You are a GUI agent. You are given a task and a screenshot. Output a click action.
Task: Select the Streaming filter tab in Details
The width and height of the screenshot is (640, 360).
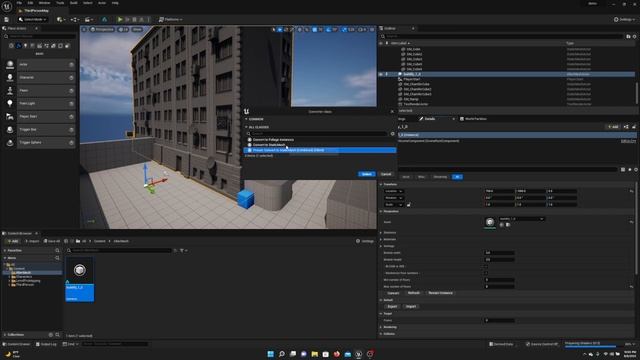tap(440, 177)
